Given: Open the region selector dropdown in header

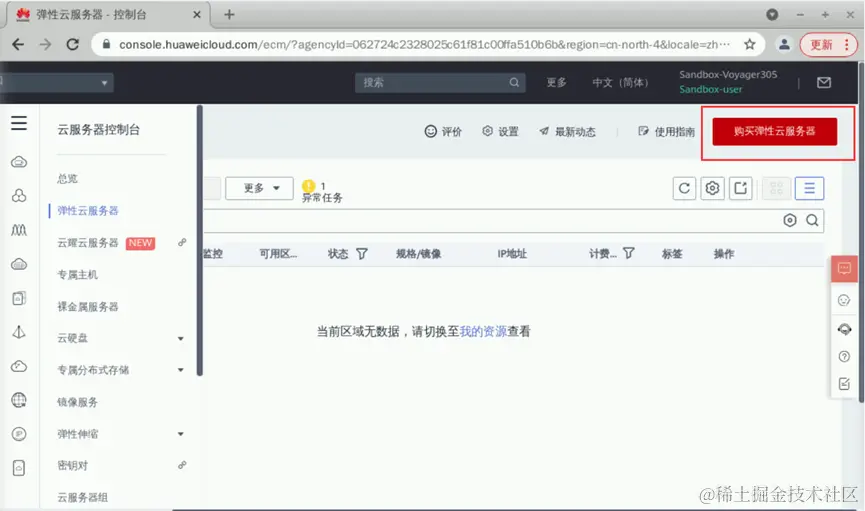Looking at the screenshot, I should pyautogui.click(x=57, y=83).
